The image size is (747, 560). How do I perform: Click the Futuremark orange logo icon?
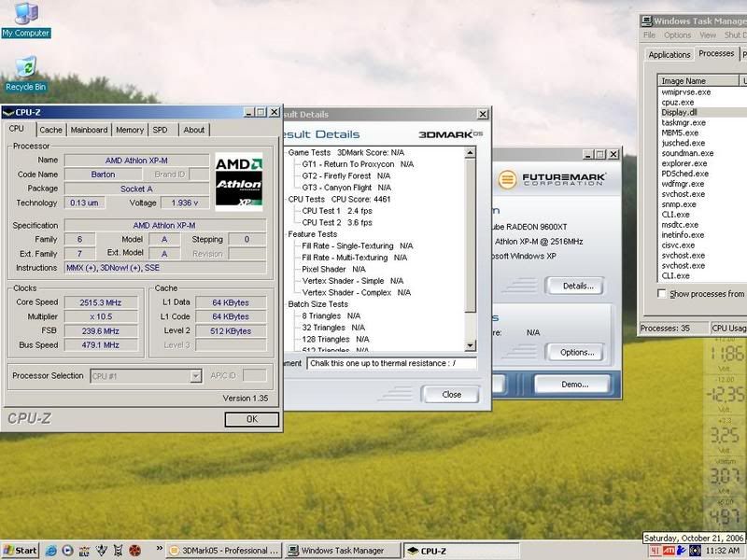507,179
